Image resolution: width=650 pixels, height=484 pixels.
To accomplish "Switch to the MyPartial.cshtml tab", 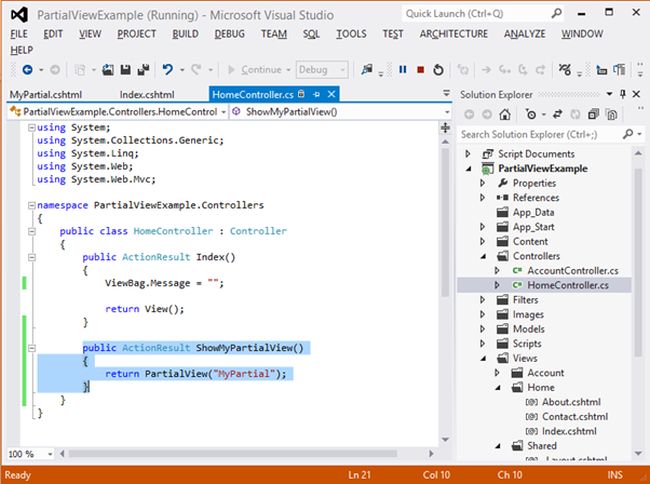I will (x=43, y=94).
